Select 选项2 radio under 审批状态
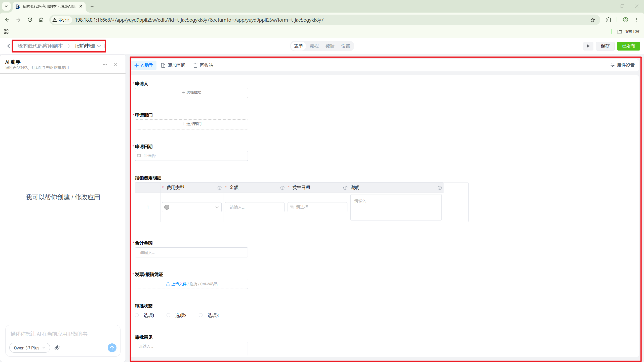Screen dimensions: 644x362 [169, 315]
